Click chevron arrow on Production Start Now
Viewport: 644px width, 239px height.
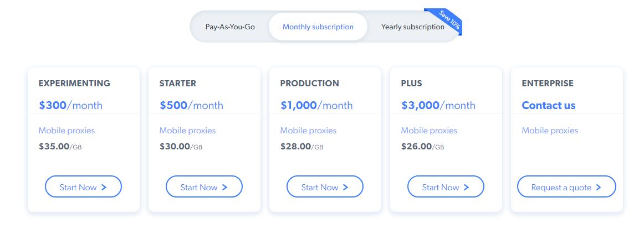[346, 188]
